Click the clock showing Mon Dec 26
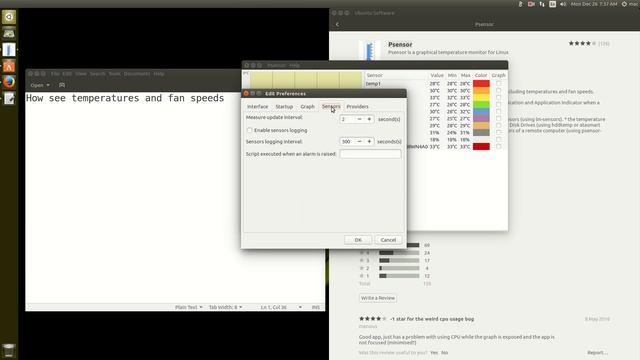Screen dimensions: 640x360 (x=594, y=4)
